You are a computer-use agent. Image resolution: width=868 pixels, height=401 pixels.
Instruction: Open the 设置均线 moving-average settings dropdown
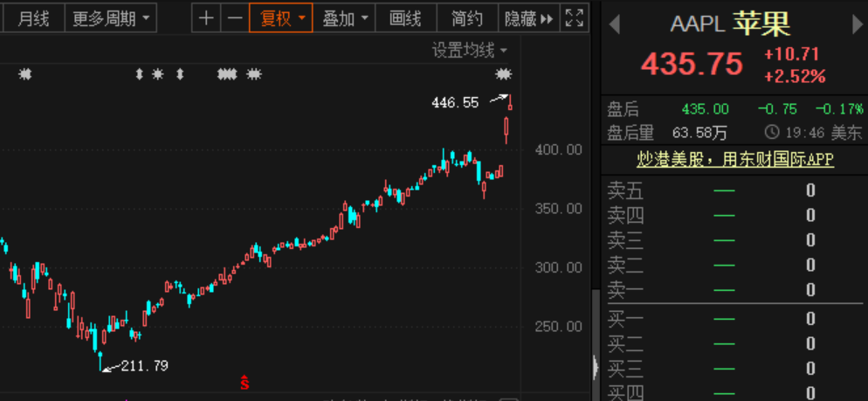(470, 51)
